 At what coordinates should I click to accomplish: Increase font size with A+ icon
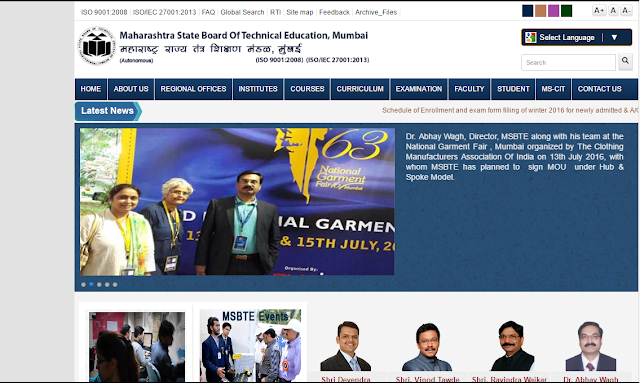pyautogui.click(x=599, y=11)
